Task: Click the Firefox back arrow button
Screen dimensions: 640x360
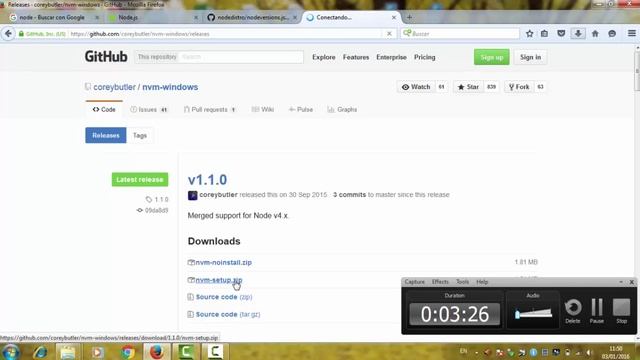Action: coord(8,33)
